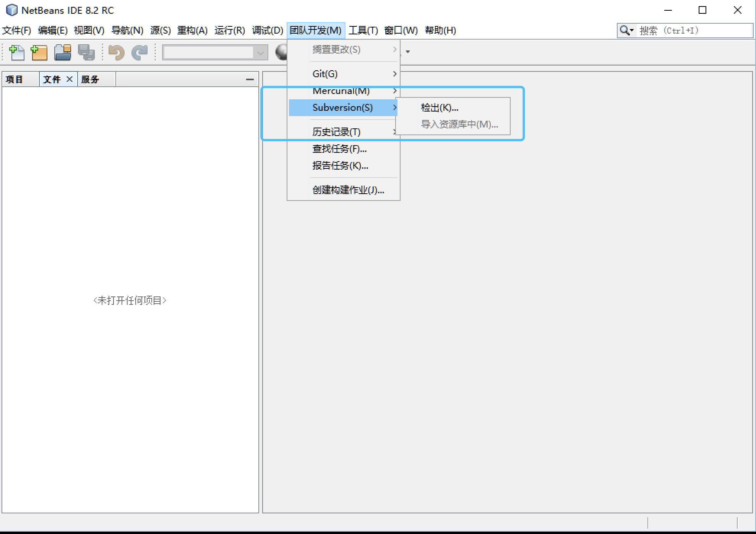
Task: Click the Undo arrow icon
Action: click(x=116, y=52)
